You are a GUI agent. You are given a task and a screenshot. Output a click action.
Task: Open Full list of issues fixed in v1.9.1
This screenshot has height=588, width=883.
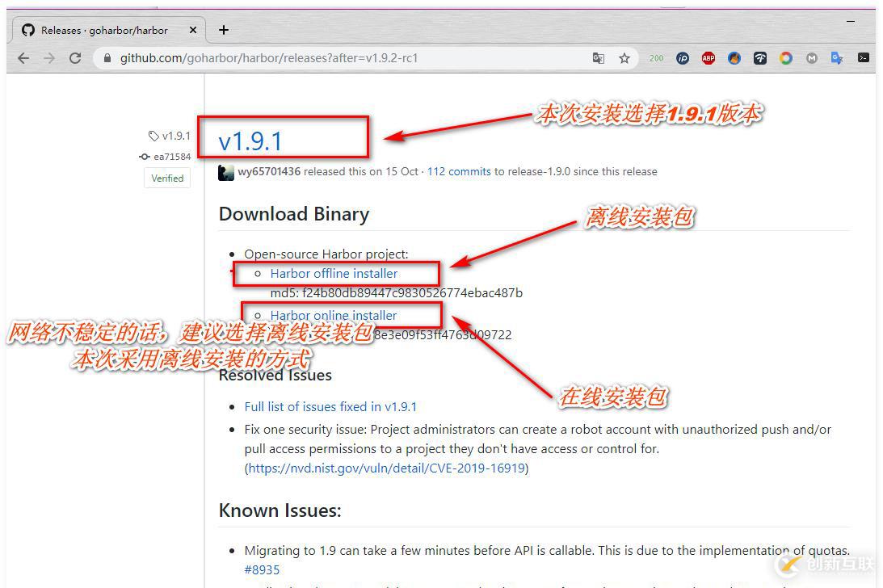[x=330, y=406]
